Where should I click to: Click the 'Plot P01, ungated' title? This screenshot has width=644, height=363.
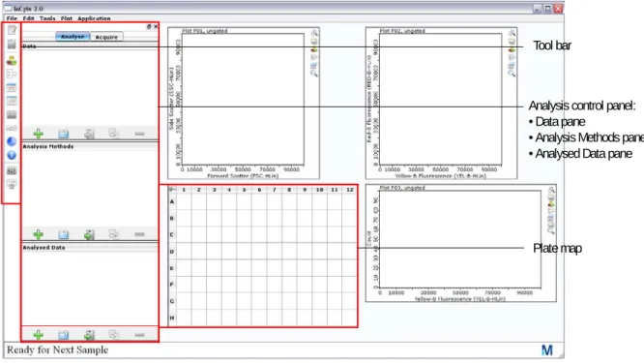click(x=205, y=31)
